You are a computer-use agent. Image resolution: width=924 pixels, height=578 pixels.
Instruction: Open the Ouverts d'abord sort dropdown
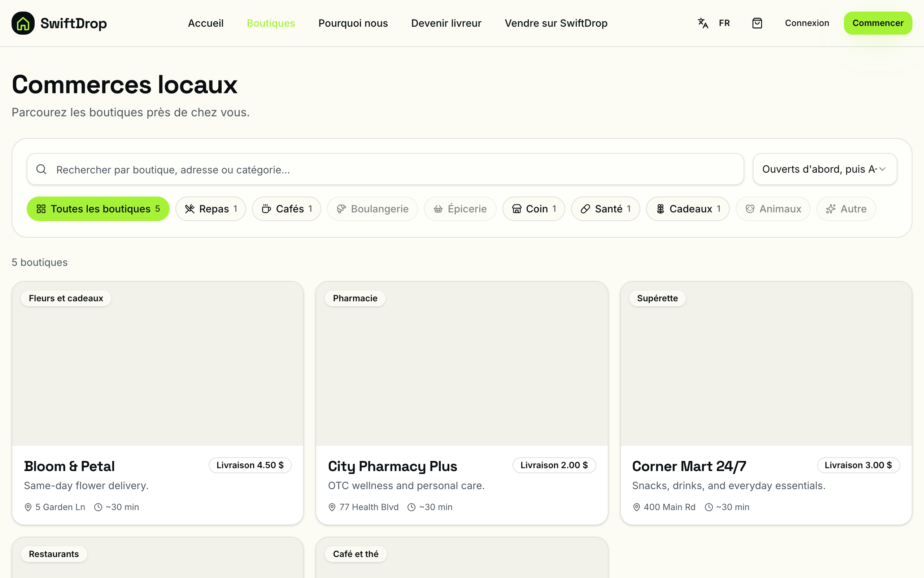pyautogui.click(x=825, y=169)
